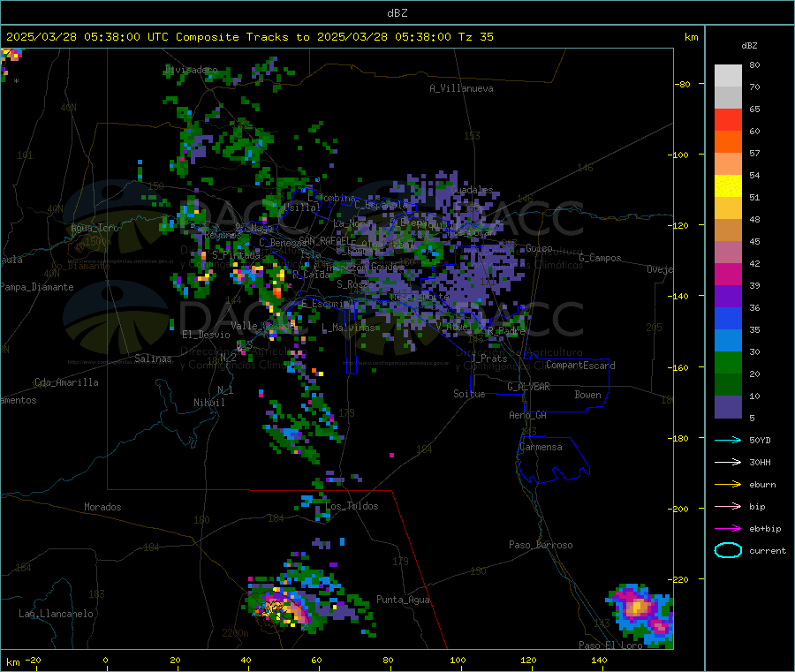This screenshot has height=672, width=795.
Task: Click the Soitue map label
Action: point(469,394)
